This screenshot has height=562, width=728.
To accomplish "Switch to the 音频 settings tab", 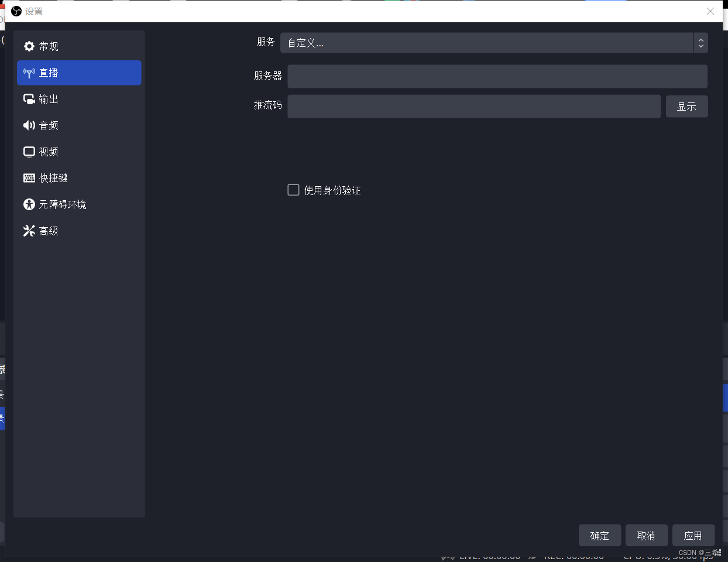I will (x=79, y=125).
